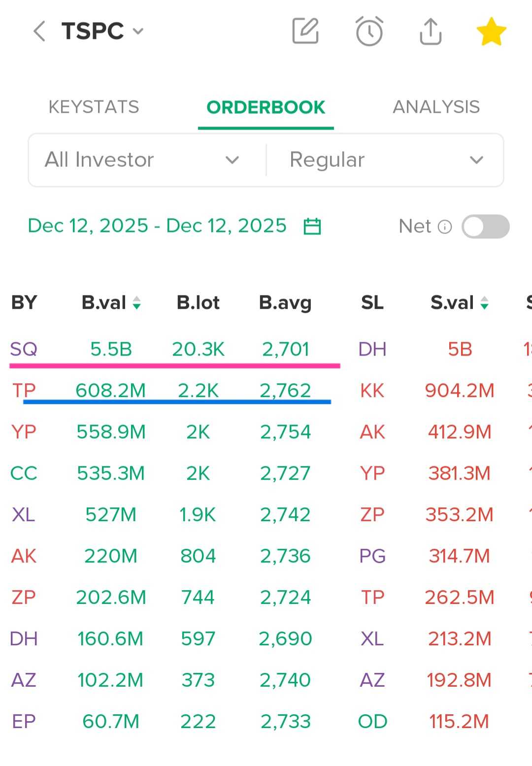Select seller broker code DH
Viewport: 532px width, 766px height.
[x=372, y=349]
